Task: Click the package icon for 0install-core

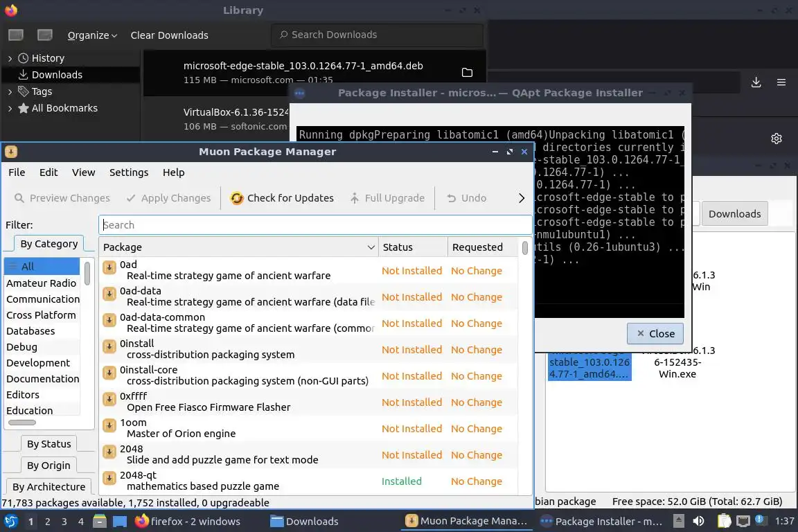Action: [109, 373]
